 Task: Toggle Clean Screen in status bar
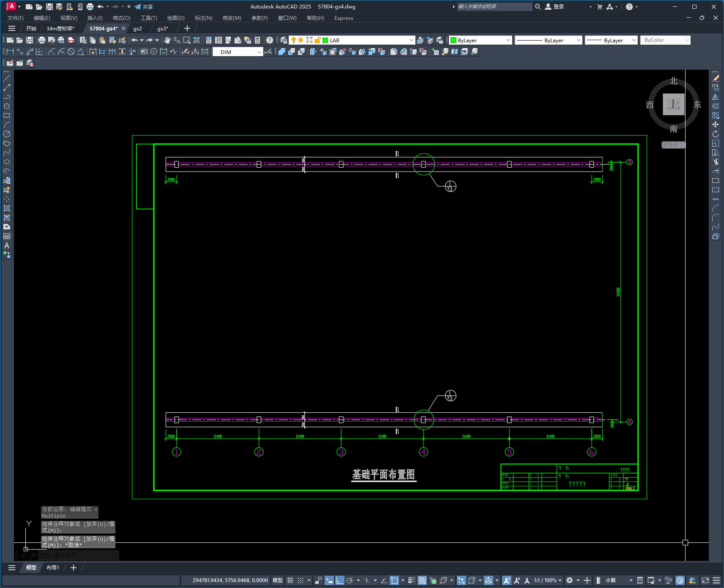point(705,580)
